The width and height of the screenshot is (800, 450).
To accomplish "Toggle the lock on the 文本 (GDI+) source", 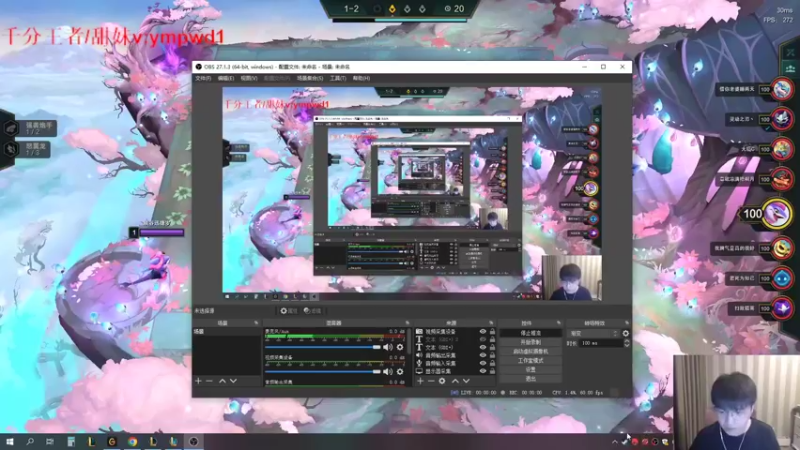I will (492, 347).
